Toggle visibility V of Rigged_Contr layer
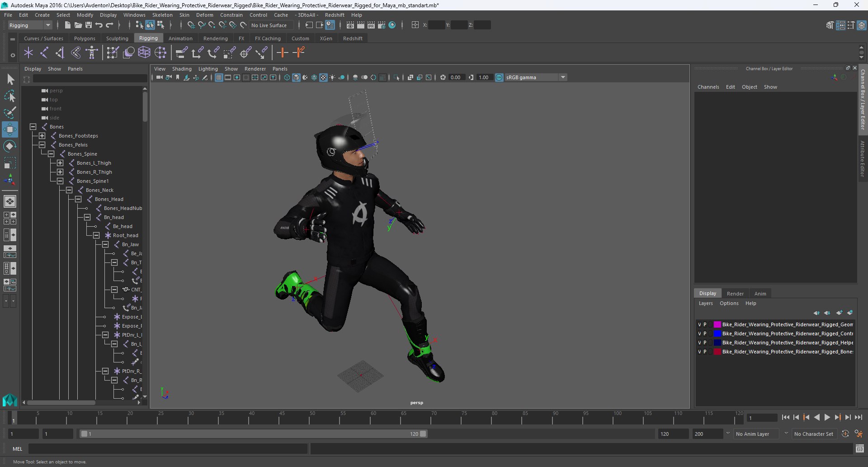This screenshot has width=868, height=467. tap(699, 334)
